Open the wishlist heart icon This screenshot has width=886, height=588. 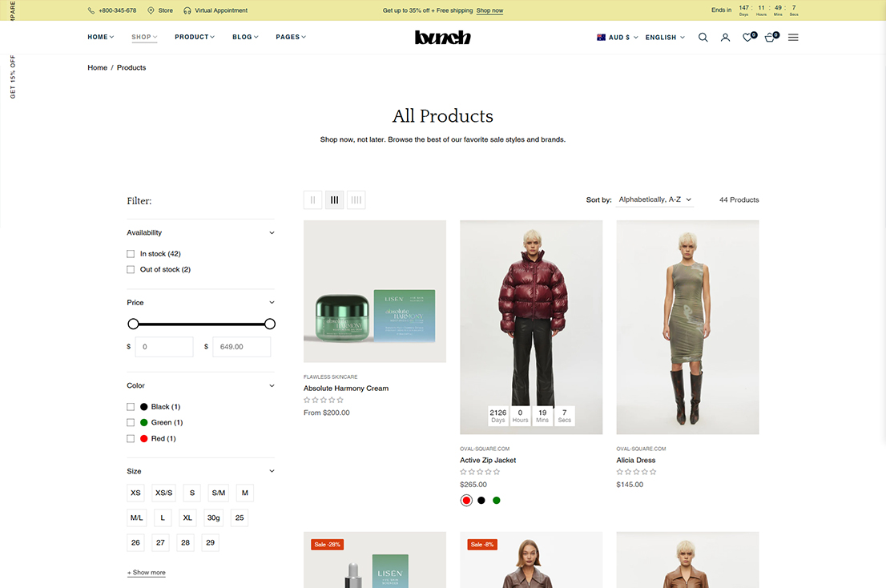(747, 38)
